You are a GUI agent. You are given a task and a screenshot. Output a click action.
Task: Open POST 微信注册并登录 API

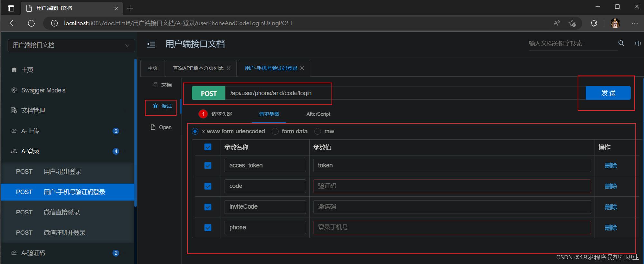(68, 232)
